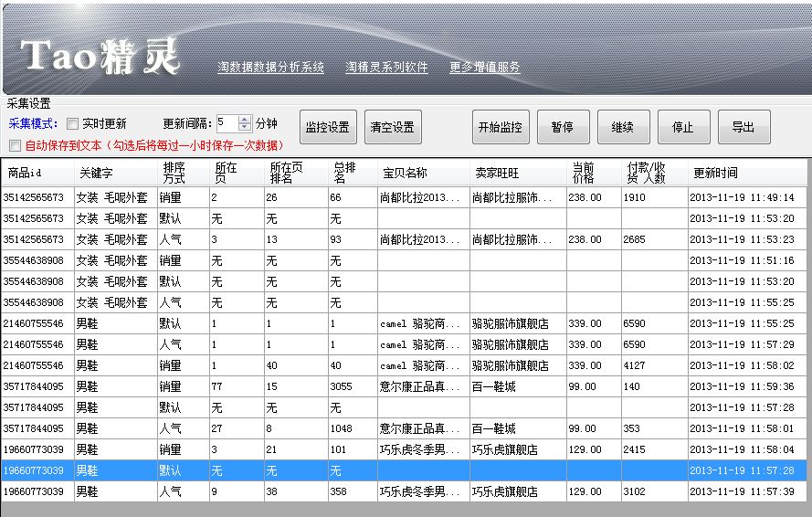Select the row updated at 11:49:14
This screenshot has width=812, height=517.
click(365, 197)
